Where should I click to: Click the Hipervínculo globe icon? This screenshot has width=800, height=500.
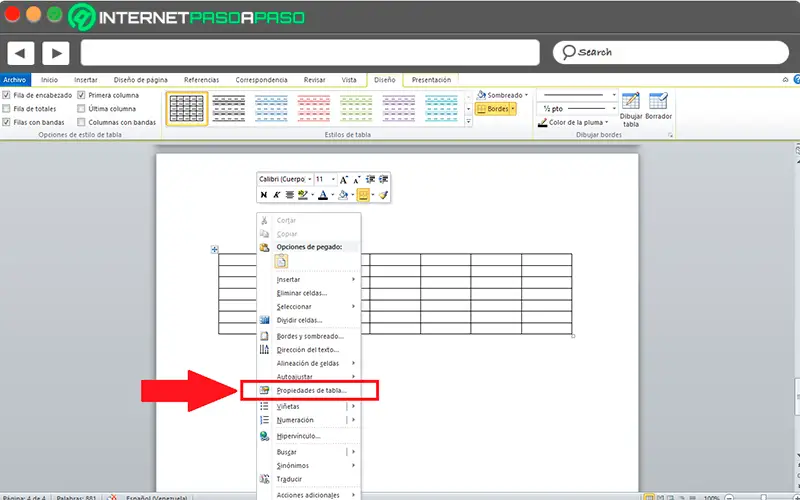point(264,436)
